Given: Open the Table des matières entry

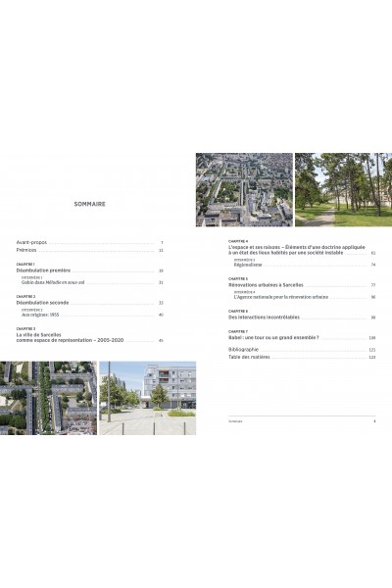Looking at the screenshot, I should click(x=302, y=357).
